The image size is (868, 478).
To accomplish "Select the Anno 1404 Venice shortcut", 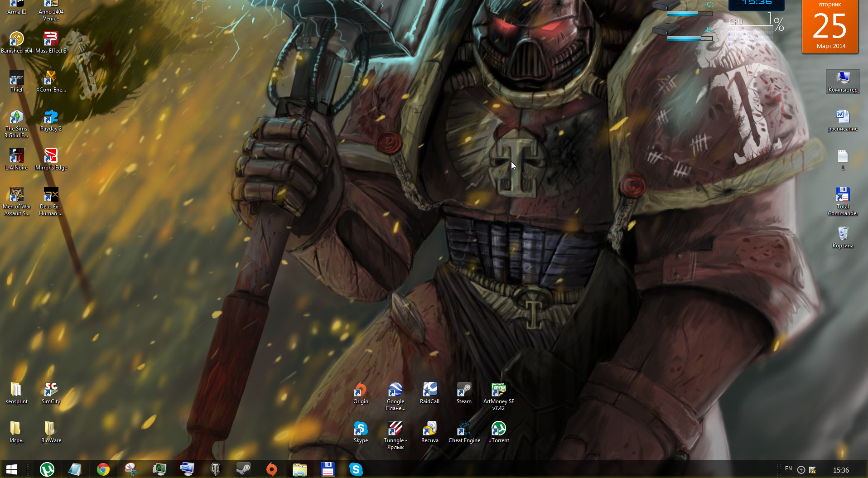I will click(51, 11).
